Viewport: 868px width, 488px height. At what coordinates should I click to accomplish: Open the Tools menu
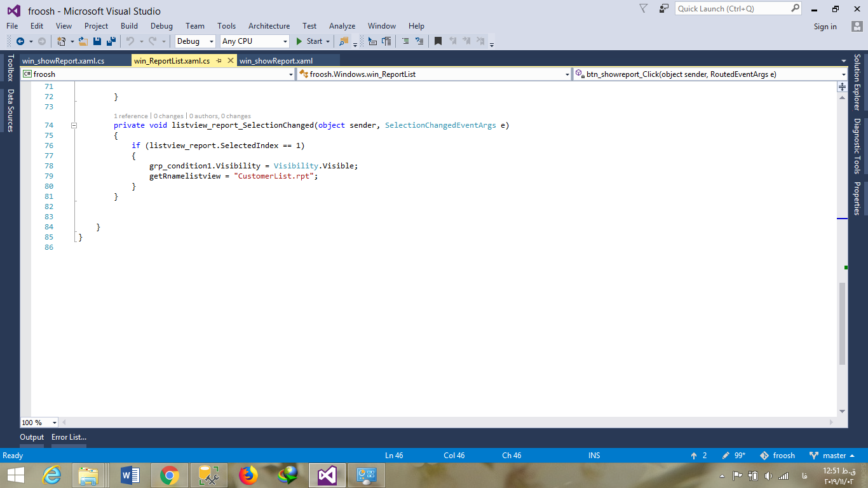(x=226, y=26)
